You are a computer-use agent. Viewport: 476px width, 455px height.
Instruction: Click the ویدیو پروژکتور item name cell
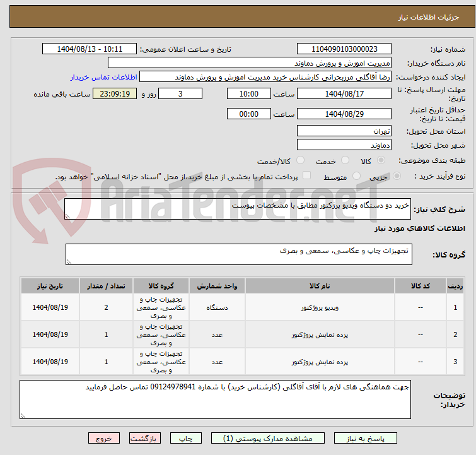(x=320, y=307)
